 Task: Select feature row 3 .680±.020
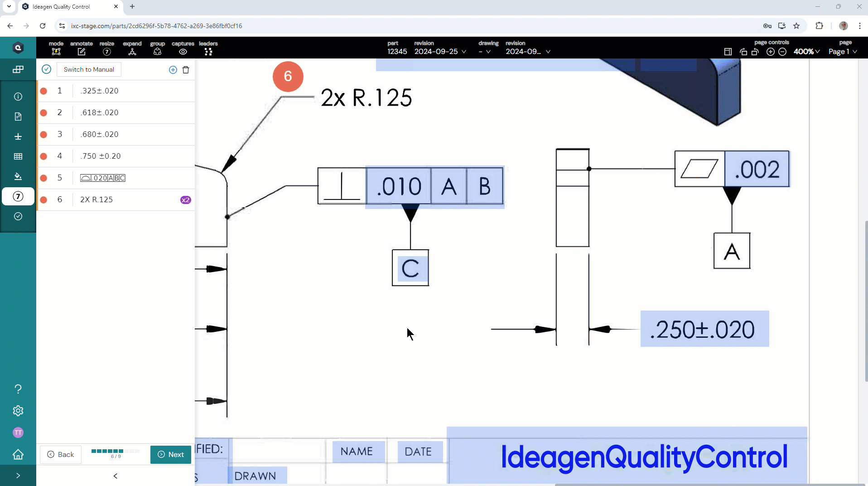point(116,134)
